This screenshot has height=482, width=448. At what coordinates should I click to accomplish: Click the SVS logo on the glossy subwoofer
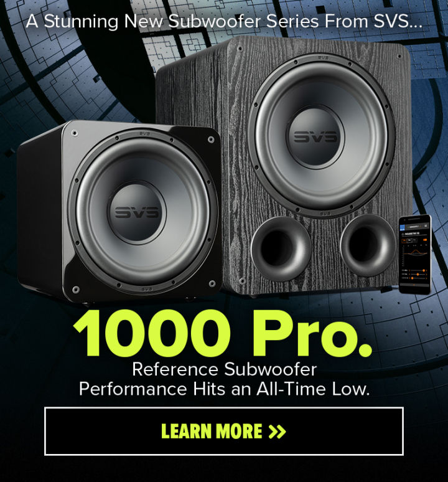point(137,212)
